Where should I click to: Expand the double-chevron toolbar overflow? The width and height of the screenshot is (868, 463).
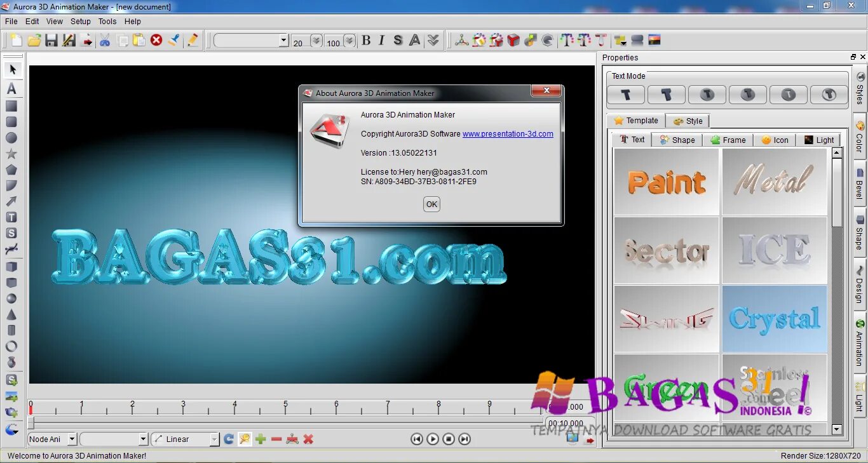tap(433, 41)
